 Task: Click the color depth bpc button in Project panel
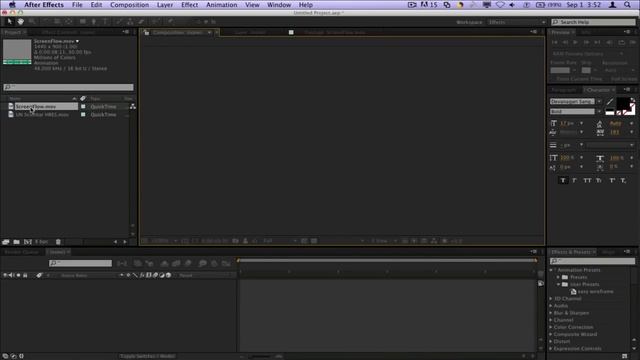41,242
